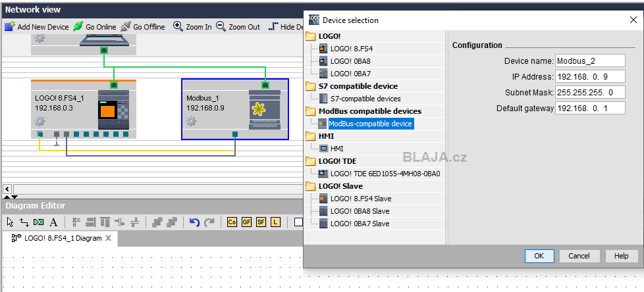The width and height of the screenshot is (644, 292).
Task: Select ModBus-compatible device tree entry
Action: pyautogui.click(x=371, y=124)
